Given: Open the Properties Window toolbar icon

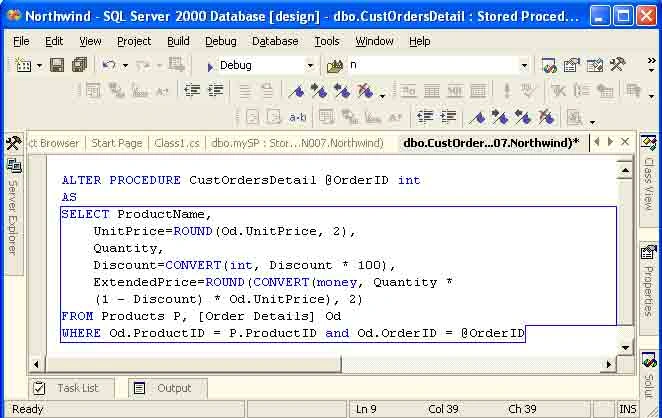Looking at the screenshot, I should pos(571,65).
